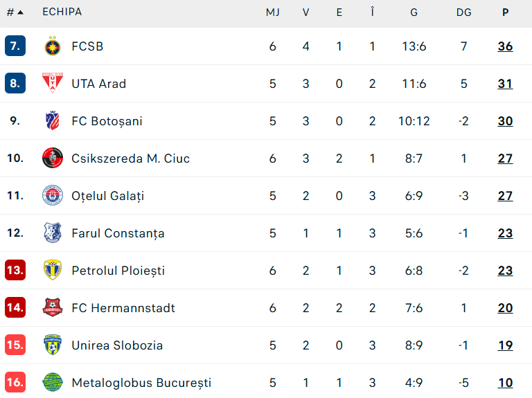This screenshot has height=398, width=532.
Task: Click the FCSB club crest icon
Action: (x=52, y=46)
